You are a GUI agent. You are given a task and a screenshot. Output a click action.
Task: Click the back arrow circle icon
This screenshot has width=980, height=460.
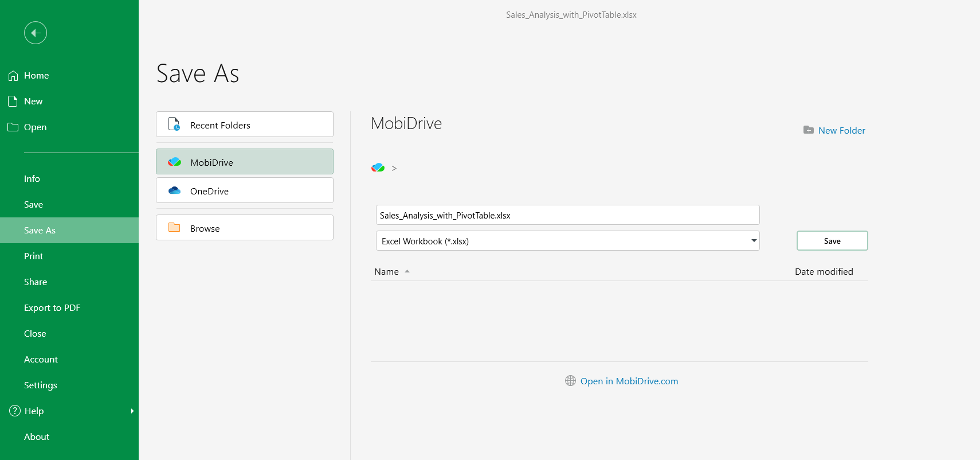(36, 33)
